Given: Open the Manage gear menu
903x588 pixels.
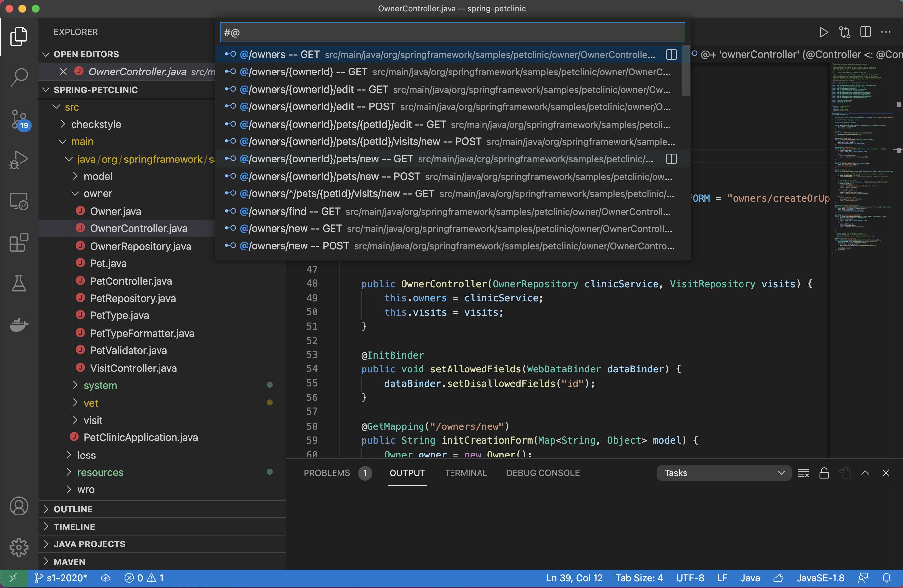Looking at the screenshot, I should point(18,547).
